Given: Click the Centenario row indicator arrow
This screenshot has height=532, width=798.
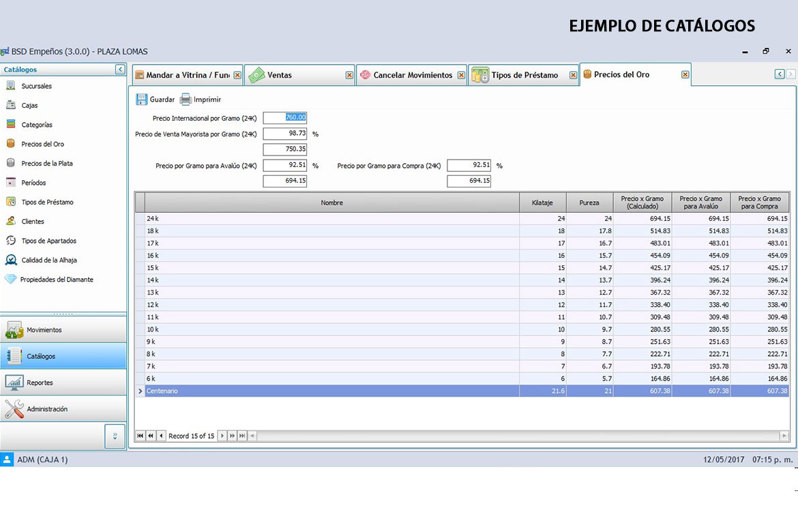Looking at the screenshot, I should pos(140,391).
